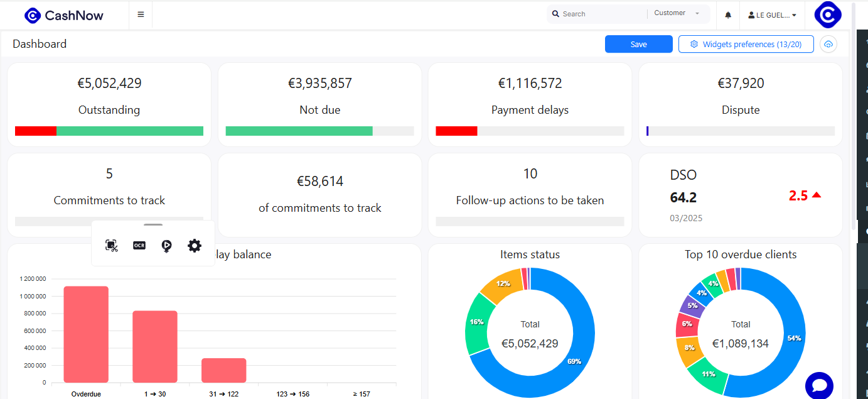Click the Items status widget title
Viewport: 868px width, 399px height.
coord(530,254)
